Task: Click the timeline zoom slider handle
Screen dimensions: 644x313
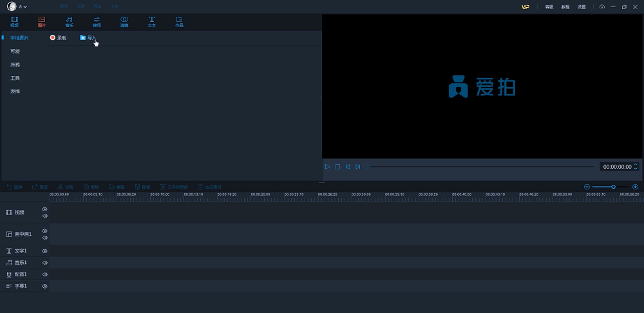Action: pyautogui.click(x=613, y=187)
